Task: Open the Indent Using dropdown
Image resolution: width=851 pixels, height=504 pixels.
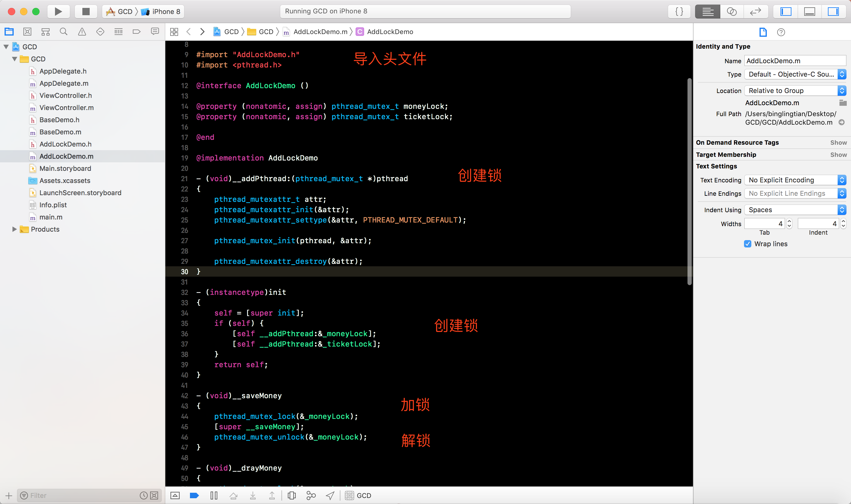Action: point(795,210)
